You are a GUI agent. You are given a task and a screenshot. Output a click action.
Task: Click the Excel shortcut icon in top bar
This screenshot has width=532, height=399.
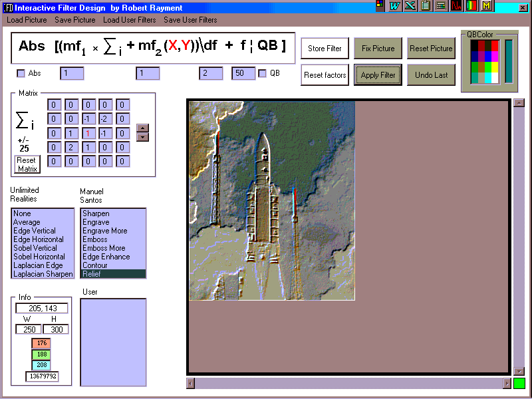point(410,6)
